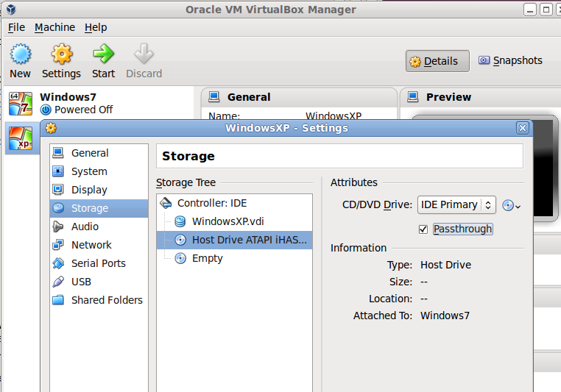
Task: Open the Machine menu
Action: pos(54,27)
